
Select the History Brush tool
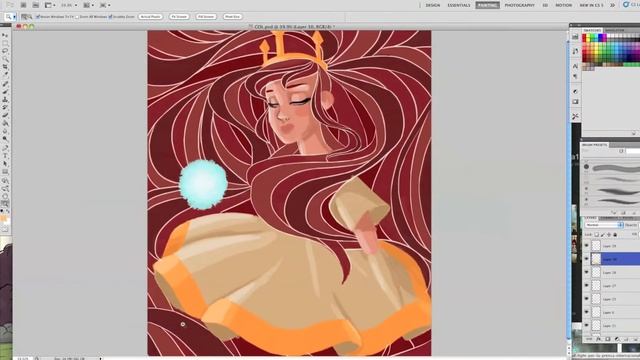tap(5, 107)
